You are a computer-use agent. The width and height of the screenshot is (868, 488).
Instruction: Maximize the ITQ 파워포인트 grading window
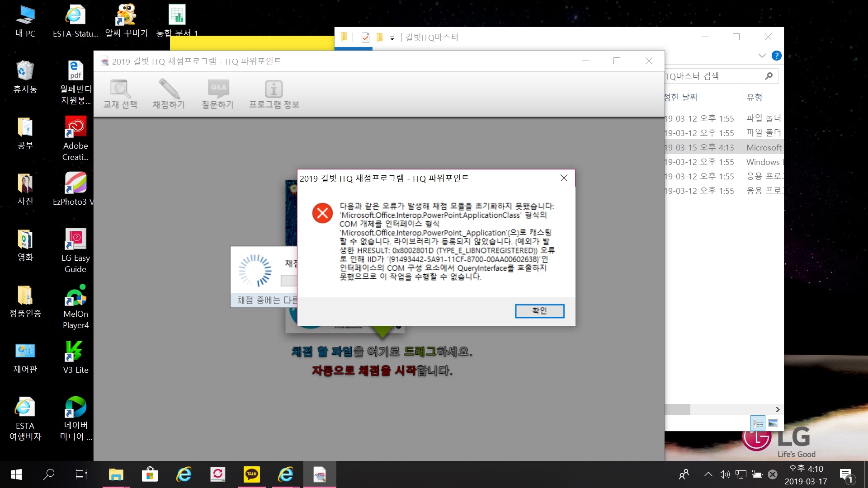click(617, 61)
